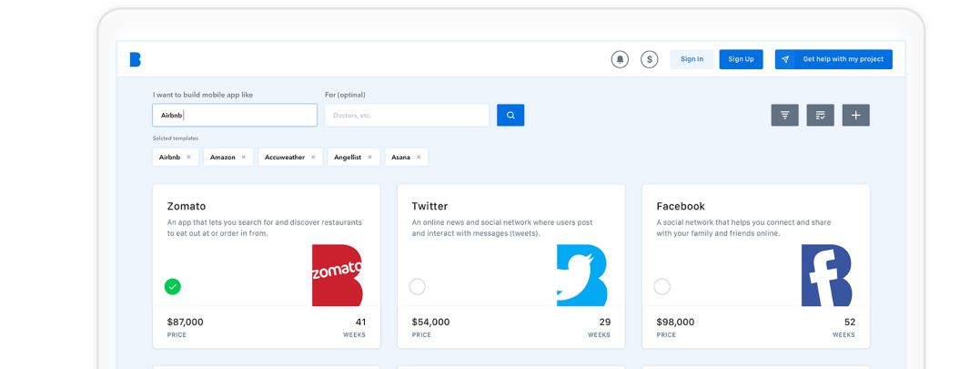Click the Sign In button
This screenshot has width=980, height=369.
coord(692,59)
